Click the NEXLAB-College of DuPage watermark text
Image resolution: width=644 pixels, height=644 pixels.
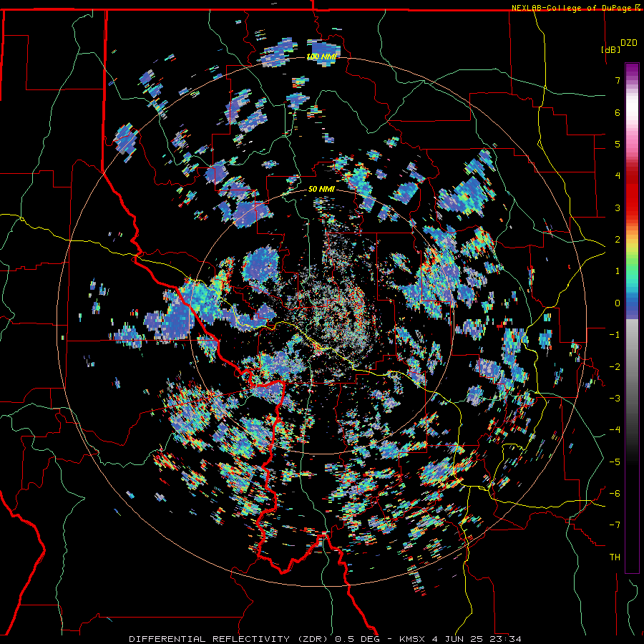(575, 8)
